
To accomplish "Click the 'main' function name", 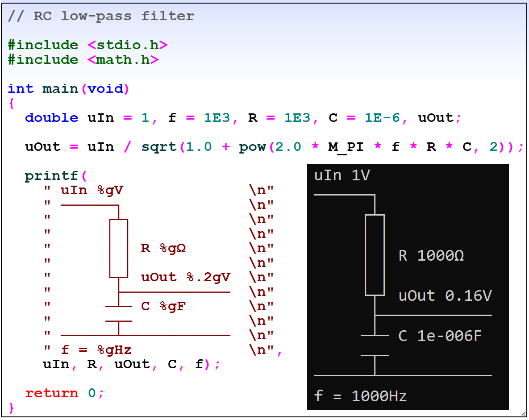I will click(x=60, y=89).
